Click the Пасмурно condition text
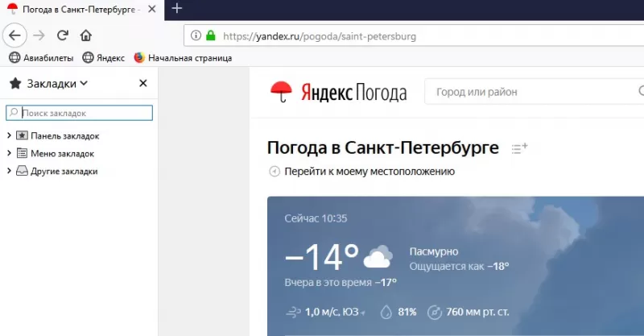This screenshot has height=336, width=644. (x=434, y=251)
